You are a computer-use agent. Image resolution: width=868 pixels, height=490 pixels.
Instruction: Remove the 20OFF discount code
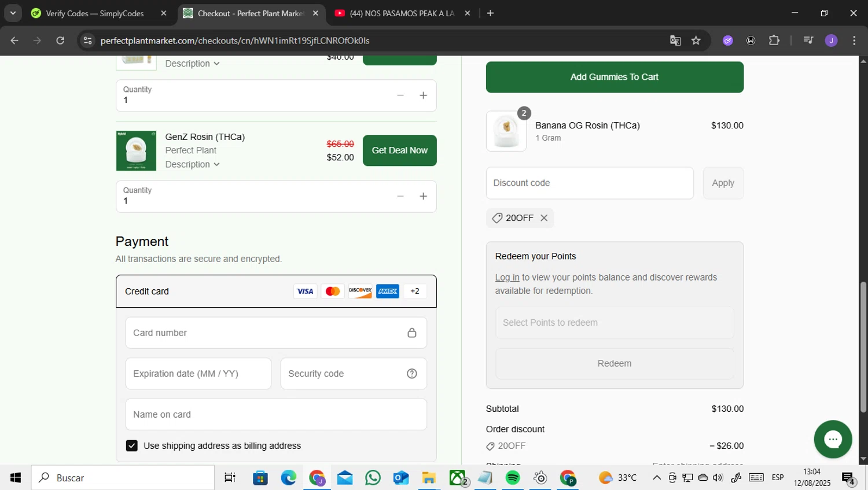pyautogui.click(x=544, y=218)
